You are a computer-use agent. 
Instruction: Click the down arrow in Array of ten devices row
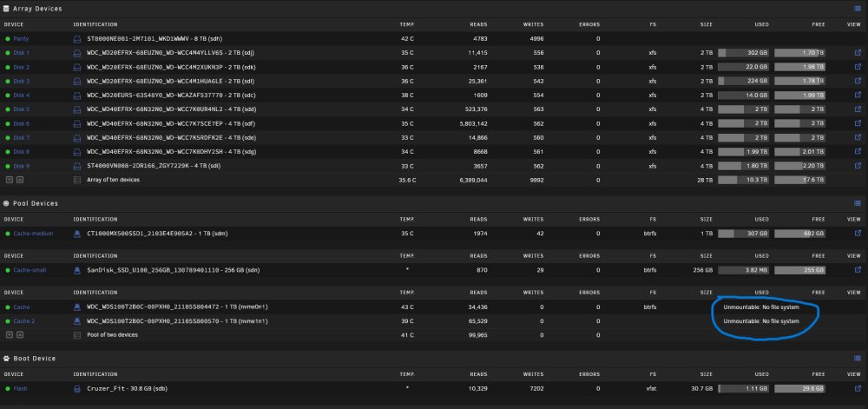point(10,180)
